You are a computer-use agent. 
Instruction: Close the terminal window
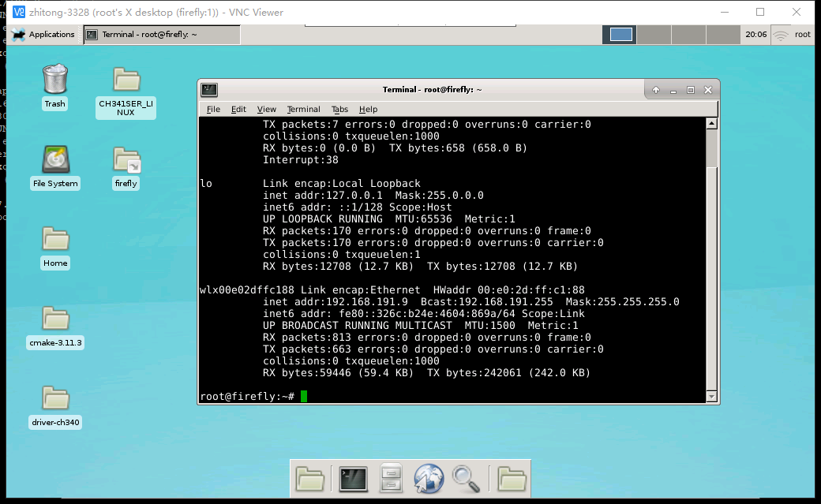tap(708, 90)
